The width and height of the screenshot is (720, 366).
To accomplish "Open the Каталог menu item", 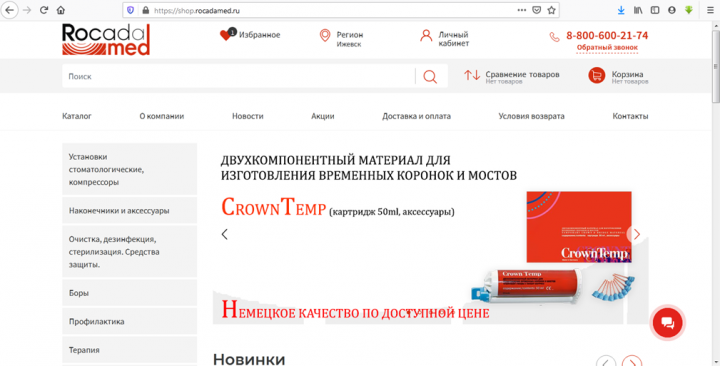I will tap(77, 116).
